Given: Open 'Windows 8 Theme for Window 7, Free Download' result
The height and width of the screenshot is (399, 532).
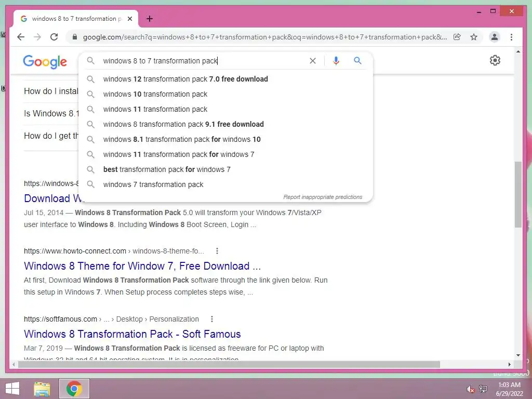Looking at the screenshot, I should click(x=142, y=266).
